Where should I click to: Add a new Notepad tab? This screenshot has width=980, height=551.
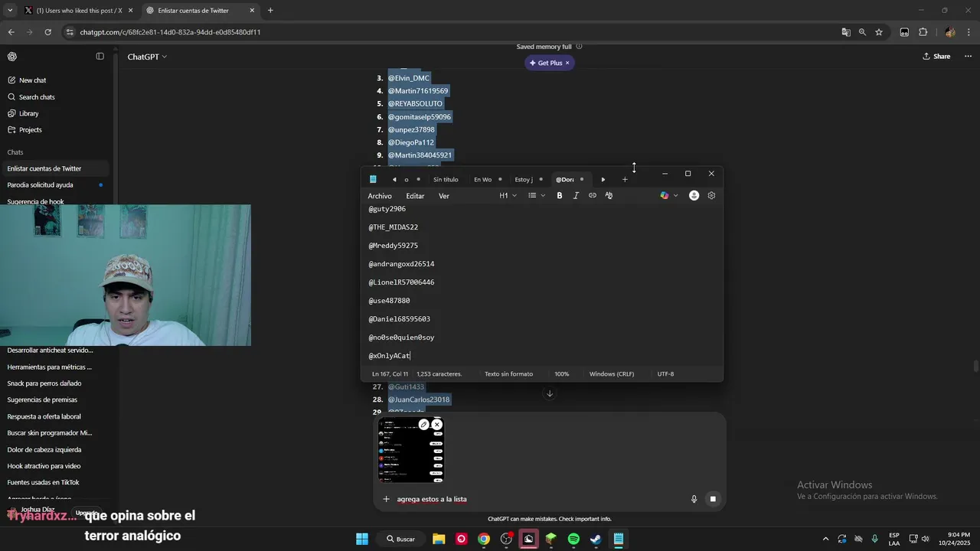point(625,180)
